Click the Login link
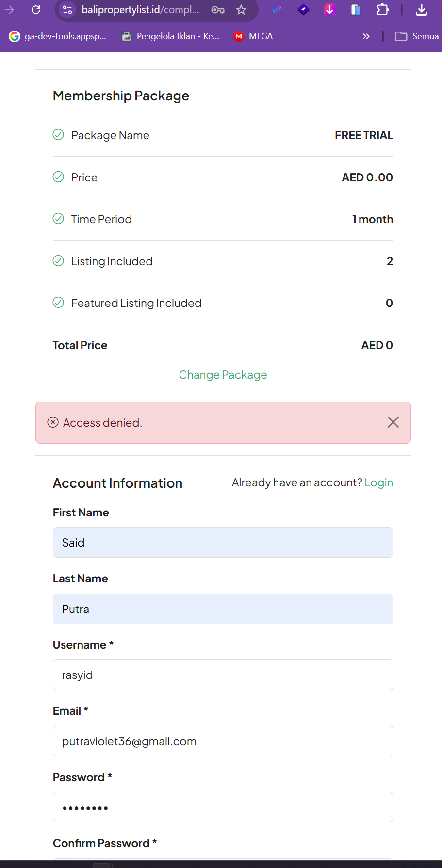This screenshot has height=868, width=442. 379,483
